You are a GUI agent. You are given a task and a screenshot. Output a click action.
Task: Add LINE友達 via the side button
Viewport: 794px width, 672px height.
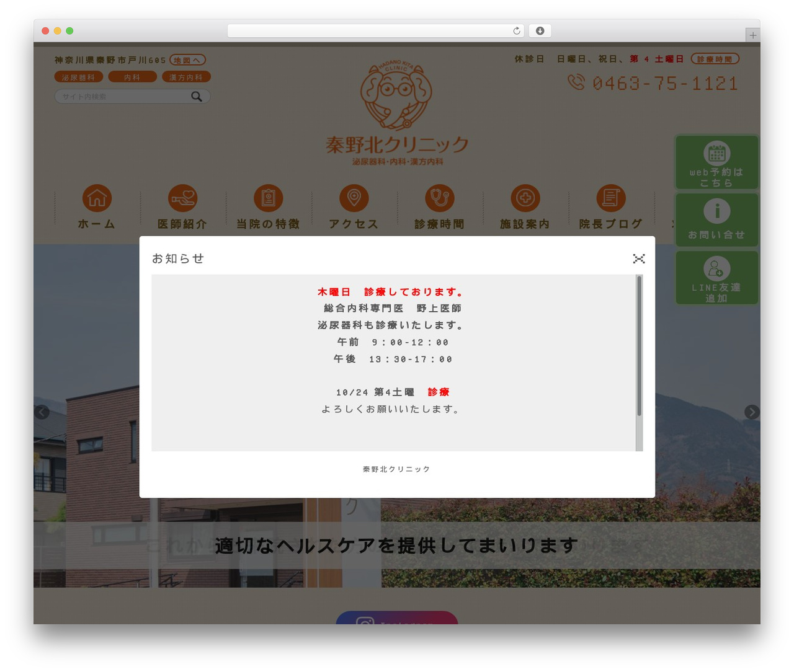pos(716,278)
